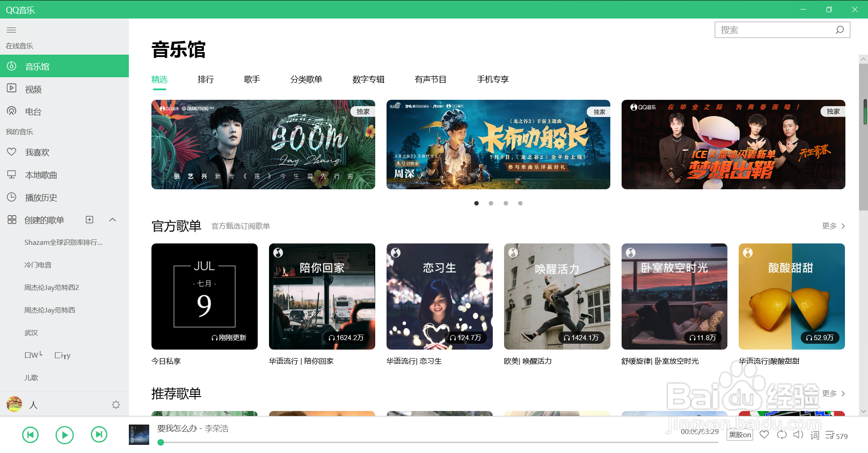Open 我喜欢 favorites from the sidebar
The width and height of the screenshot is (868, 453).
pos(36,152)
